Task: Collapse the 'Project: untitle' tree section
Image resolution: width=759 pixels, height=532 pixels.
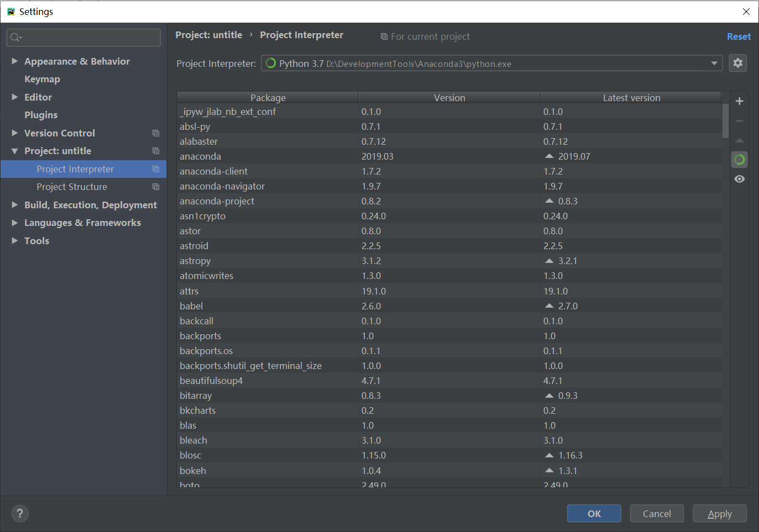Action: (x=14, y=150)
